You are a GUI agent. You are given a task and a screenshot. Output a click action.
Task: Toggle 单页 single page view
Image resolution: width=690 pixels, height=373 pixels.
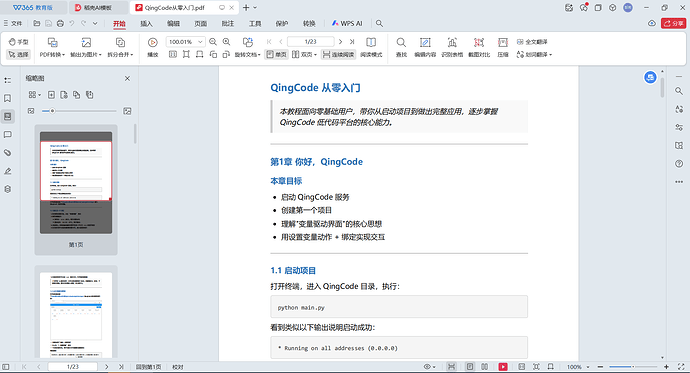click(277, 55)
